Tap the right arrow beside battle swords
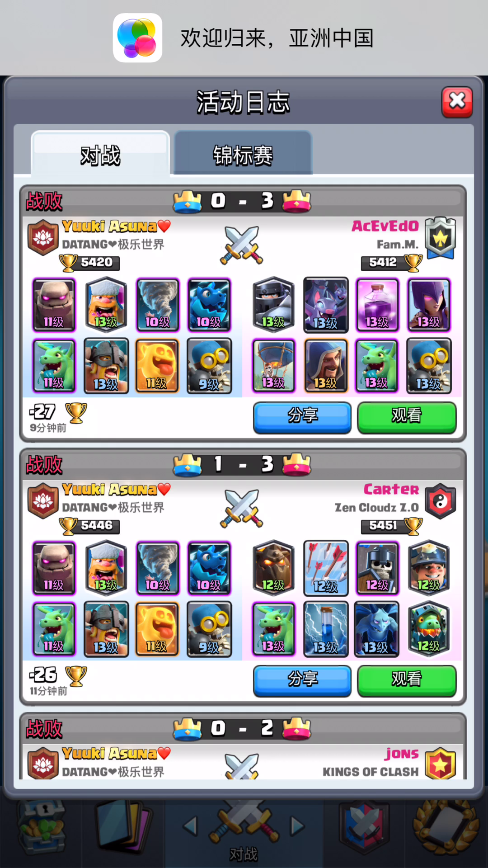488x868 pixels. click(x=297, y=826)
